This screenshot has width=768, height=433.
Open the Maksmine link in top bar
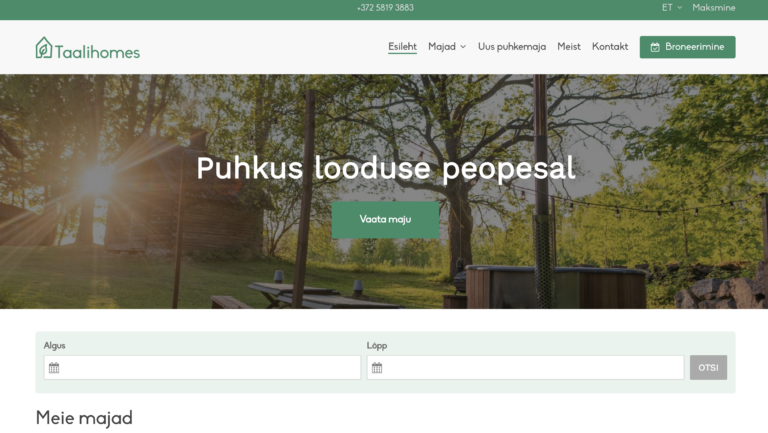713,8
